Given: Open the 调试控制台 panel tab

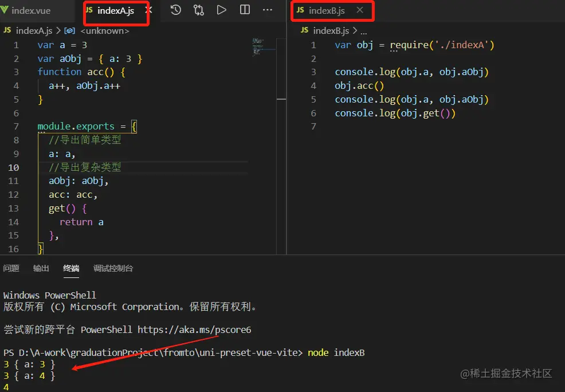Looking at the screenshot, I should pos(113,268).
